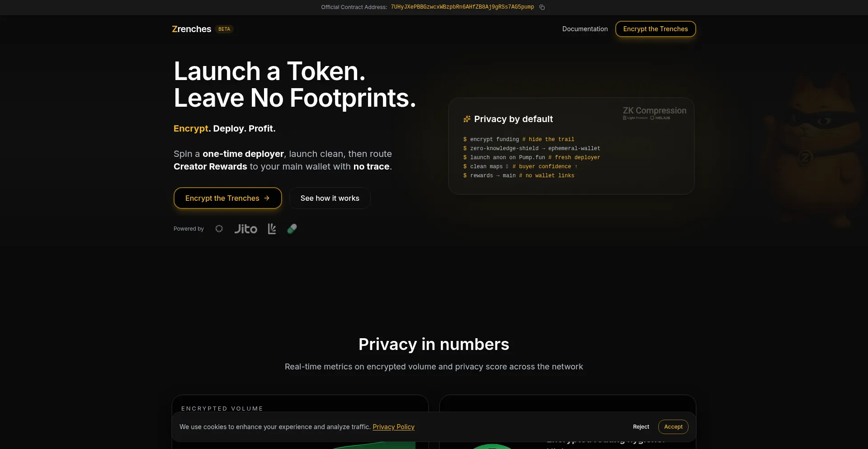
Task: Click the Encrypted Volume card heading
Action: coord(222,408)
